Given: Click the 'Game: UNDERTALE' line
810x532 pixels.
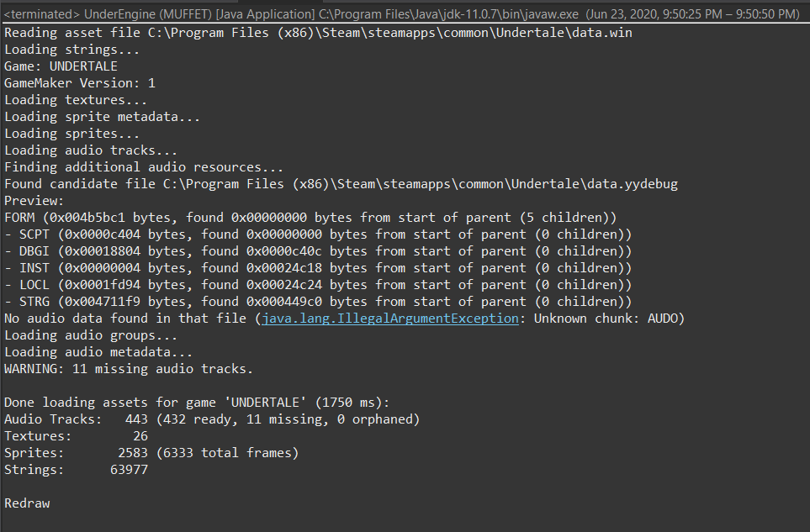Looking at the screenshot, I should 61,66.
